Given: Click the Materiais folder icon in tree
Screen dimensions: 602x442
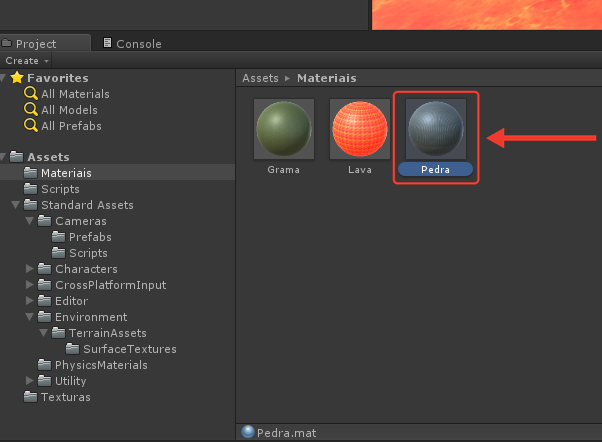Looking at the screenshot, I should [30, 172].
